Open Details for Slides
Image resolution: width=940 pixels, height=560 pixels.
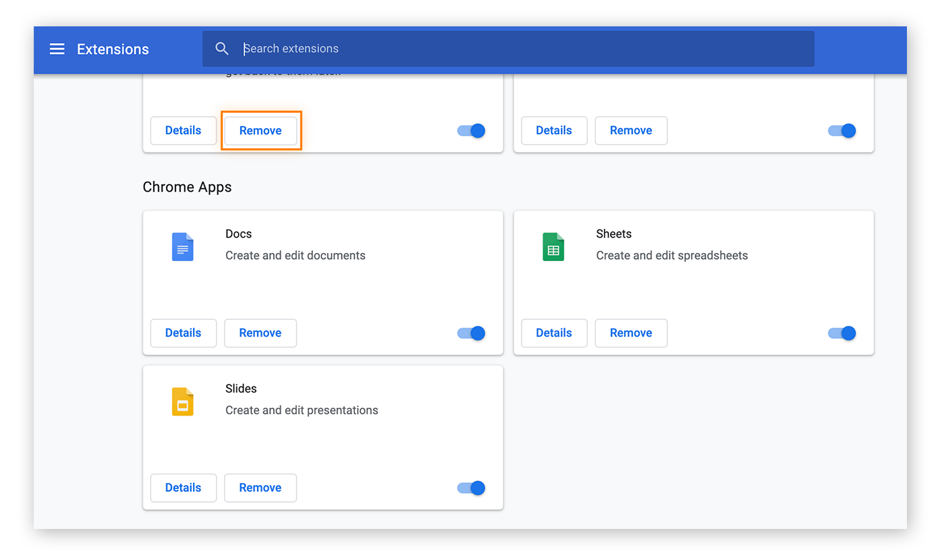pos(184,488)
